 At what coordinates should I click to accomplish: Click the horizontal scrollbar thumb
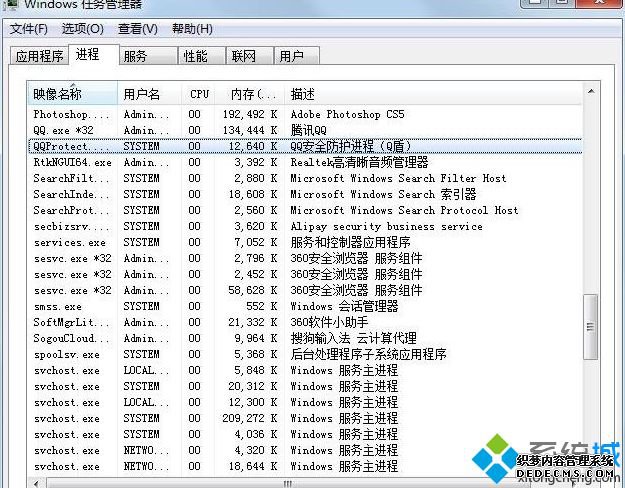click(287, 484)
